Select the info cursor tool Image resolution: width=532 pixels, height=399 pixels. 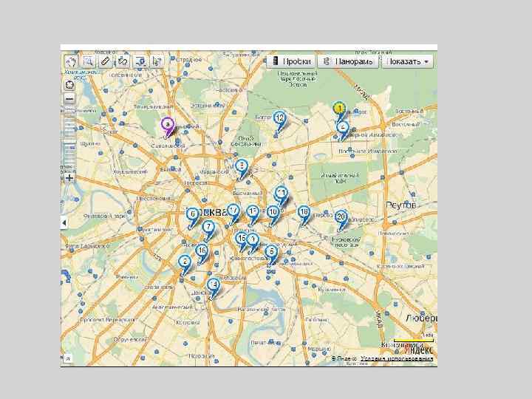click(x=157, y=61)
